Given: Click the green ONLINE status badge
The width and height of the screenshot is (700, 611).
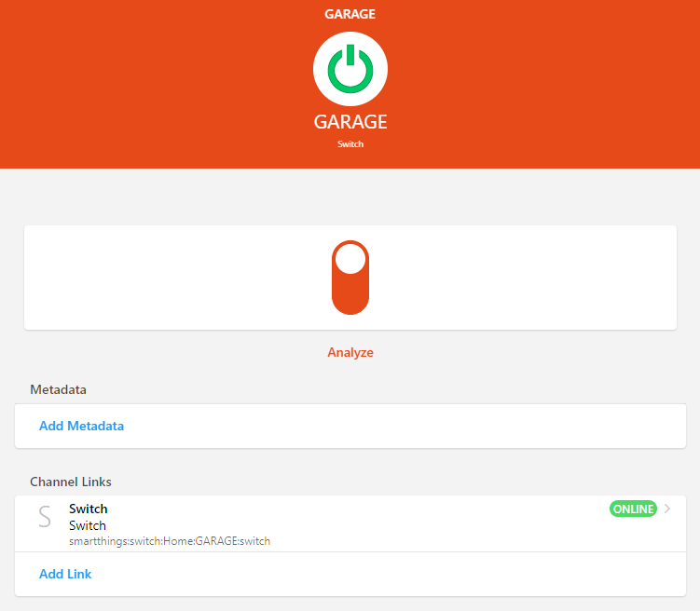Looking at the screenshot, I should point(633,509).
